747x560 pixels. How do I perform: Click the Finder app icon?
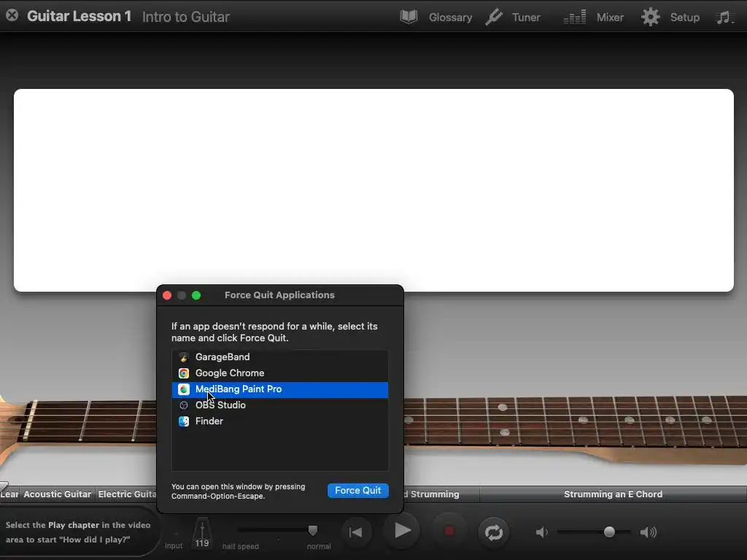click(x=183, y=421)
